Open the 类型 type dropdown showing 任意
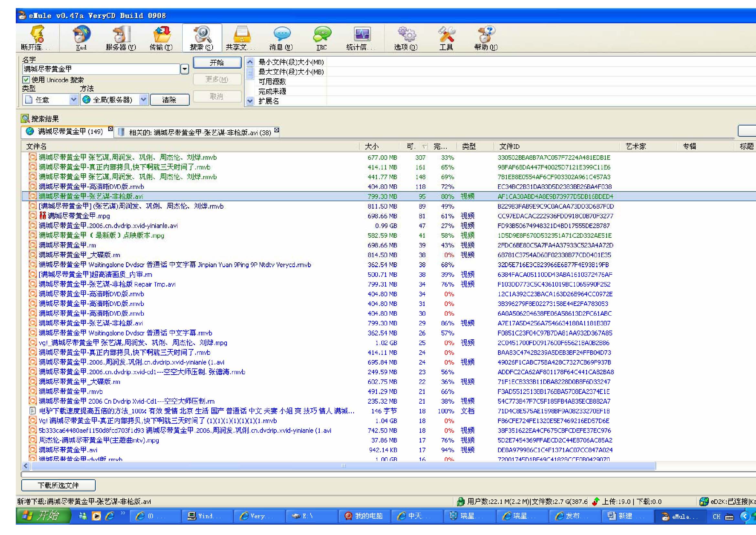 pos(73,100)
